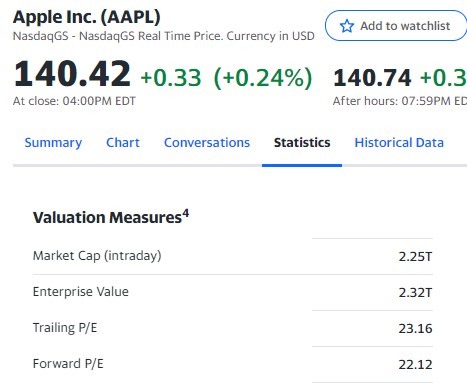Click the star icon beside Add to watchlist
This screenshot has width=467, height=386.
pos(347,26)
